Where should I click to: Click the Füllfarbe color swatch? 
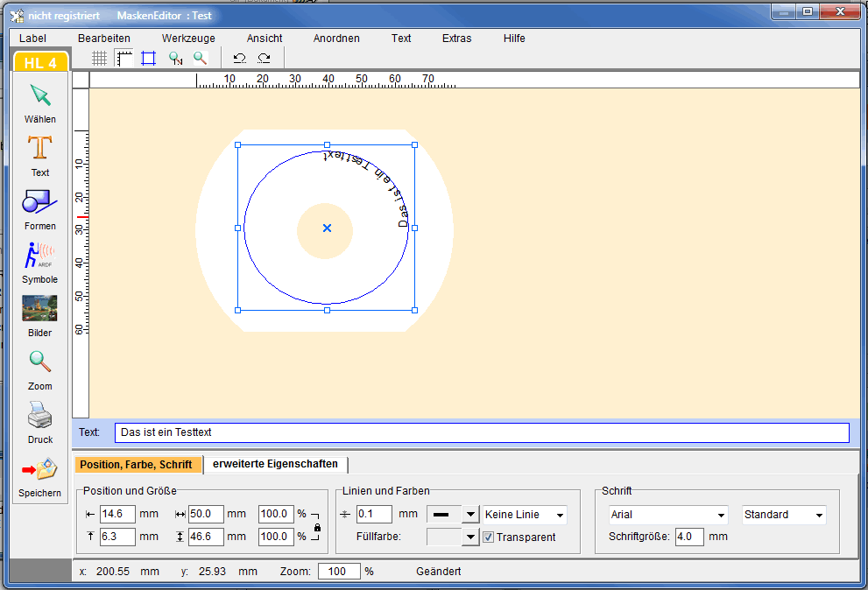click(444, 537)
